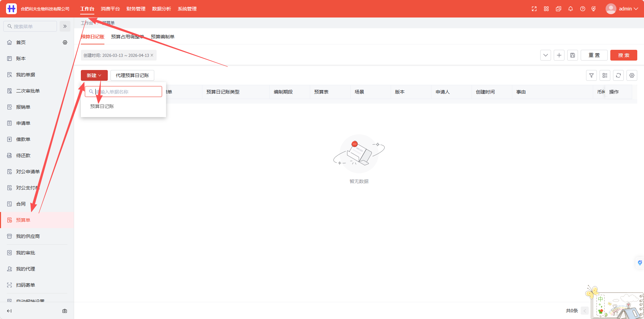The image size is (644, 319).
Task: Remove the 创建时间 date filter tag
Action: 152,56
